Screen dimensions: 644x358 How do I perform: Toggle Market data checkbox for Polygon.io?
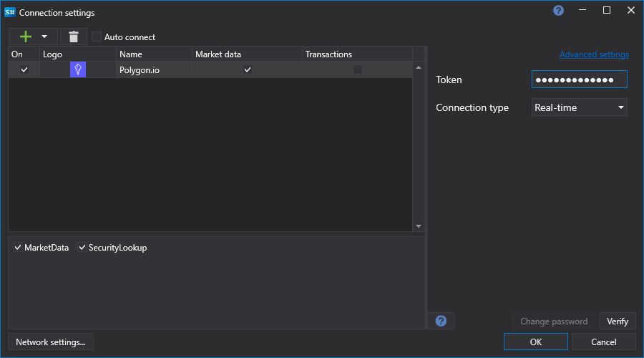tap(248, 69)
